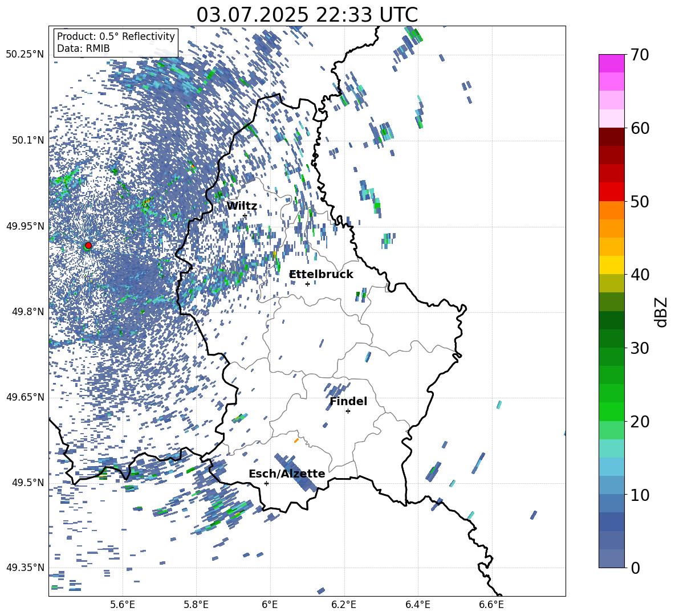This screenshot has height=616, width=675.
Task: Click the 5.8°E longitude label
Action: pyautogui.click(x=196, y=605)
